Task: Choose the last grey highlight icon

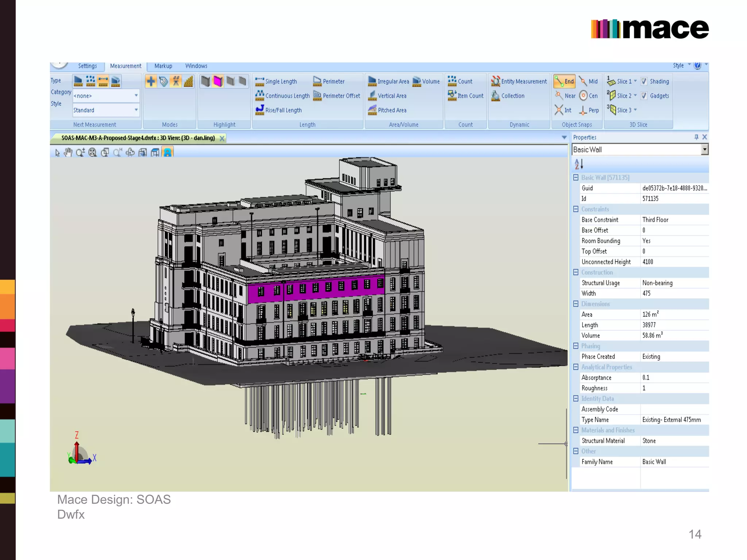Action: [x=243, y=81]
